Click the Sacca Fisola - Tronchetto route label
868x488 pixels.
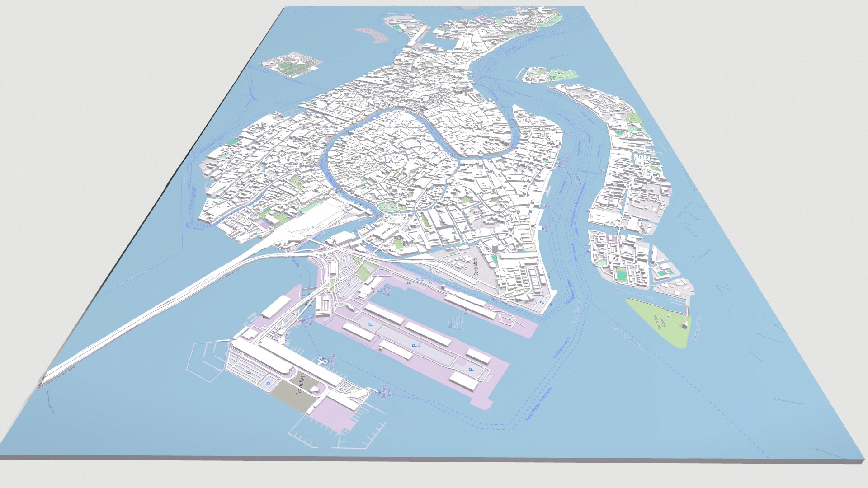tap(538, 404)
